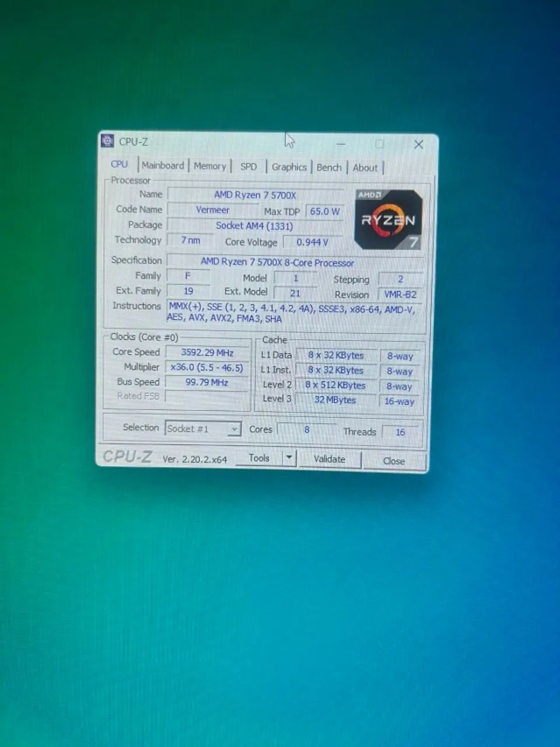The width and height of the screenshot is (560, 747).
Task: Click the Ext. Family value 19
Action: coord(188,291)
